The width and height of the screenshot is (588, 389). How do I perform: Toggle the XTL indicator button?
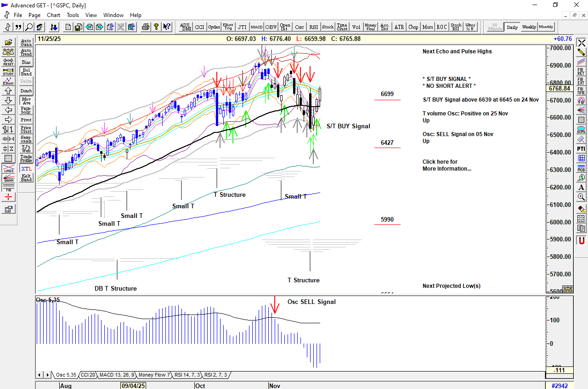(x=26, y=169)
